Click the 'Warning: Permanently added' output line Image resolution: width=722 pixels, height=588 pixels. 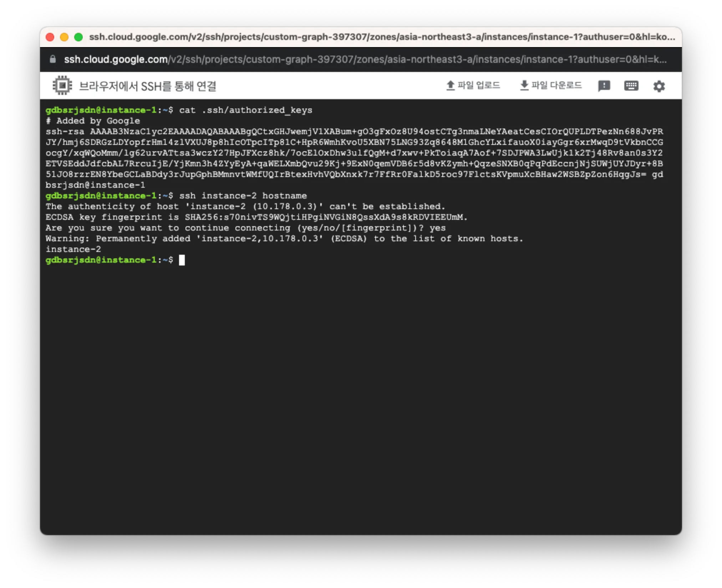(x=284, y=239)
